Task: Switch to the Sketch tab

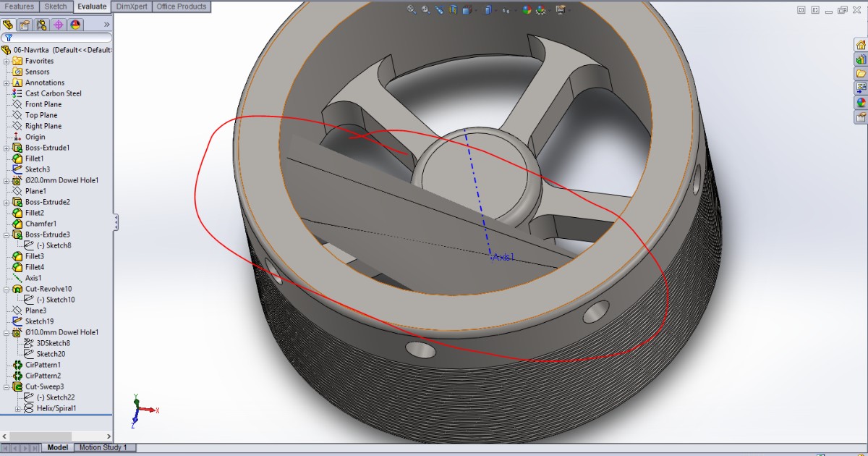Action: [56, 7]
